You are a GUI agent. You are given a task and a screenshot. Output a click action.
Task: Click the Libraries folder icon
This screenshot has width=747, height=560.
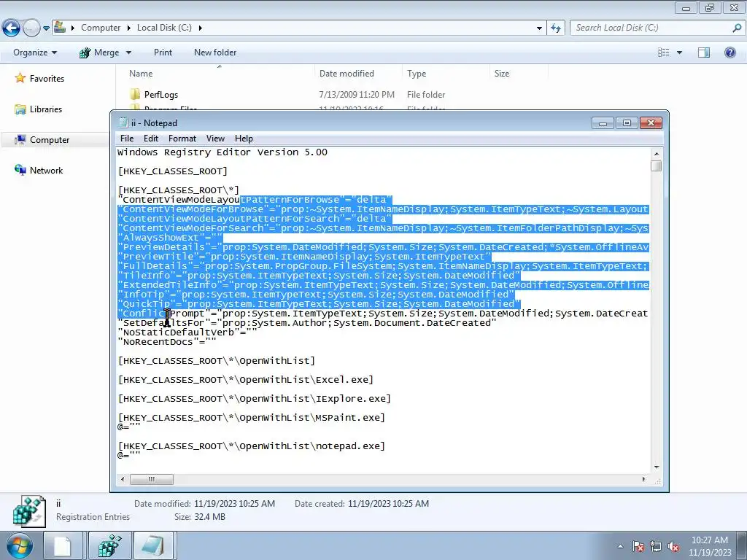(20, 109)
